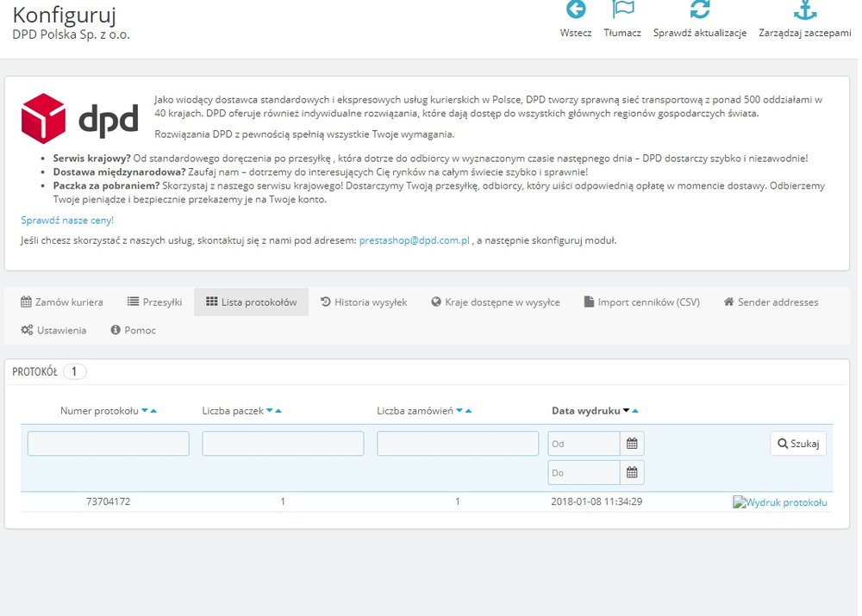862x616 pixels.
Task: Click the Numer protokołu column header
Action: click(x=99, y=410)
